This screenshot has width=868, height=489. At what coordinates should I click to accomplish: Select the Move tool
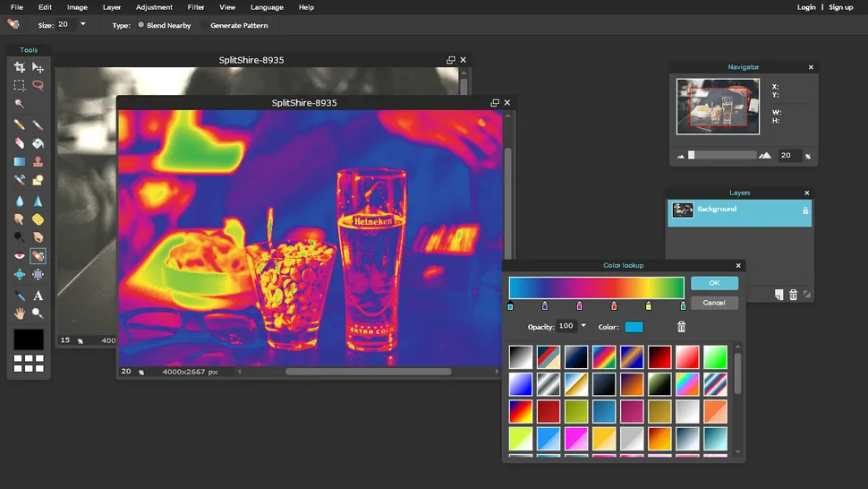38,67
